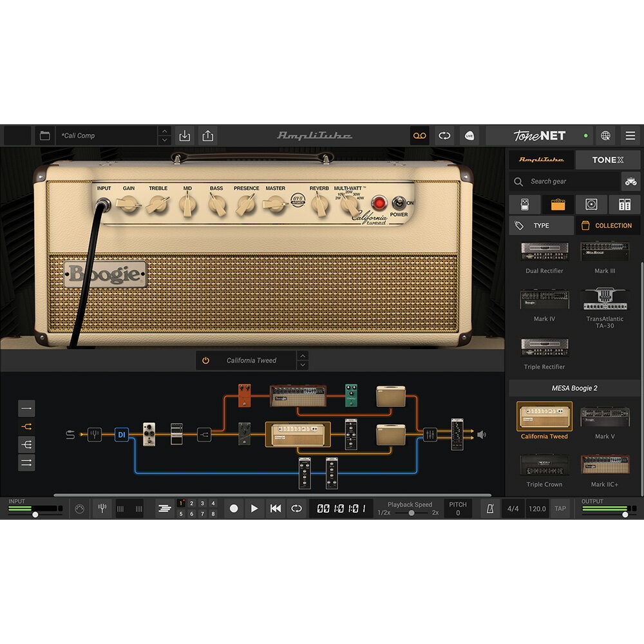Adjust the INPUT level slider
Image resolution: width=644 pixels, height=644 pixels.
point(35,514)
